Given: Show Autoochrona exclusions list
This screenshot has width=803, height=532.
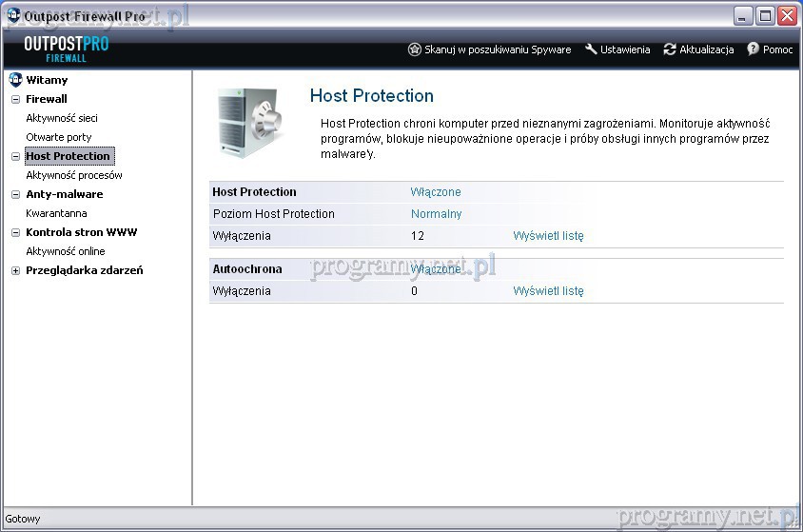Looking at the screenshot, I should click(x=548, y=291).
